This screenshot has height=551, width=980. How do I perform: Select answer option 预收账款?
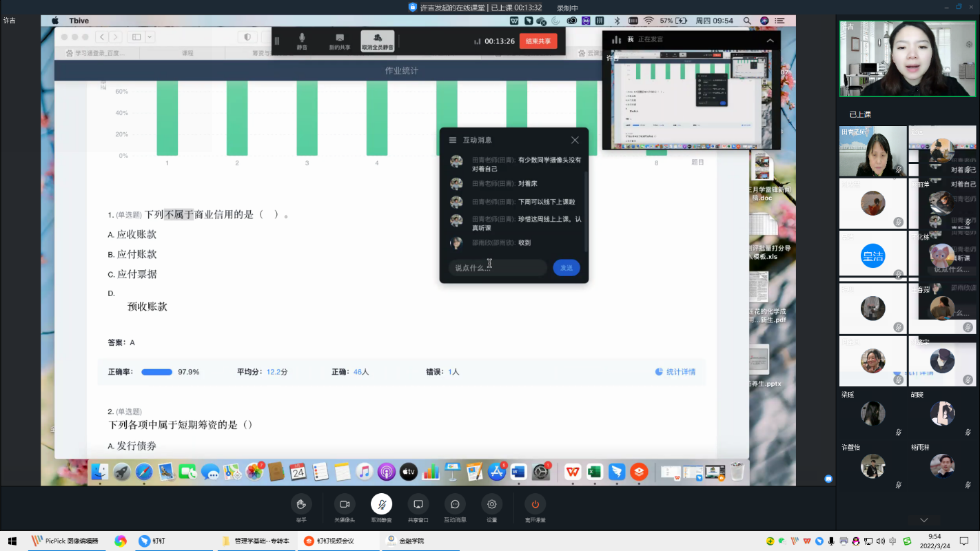(147, 306)
